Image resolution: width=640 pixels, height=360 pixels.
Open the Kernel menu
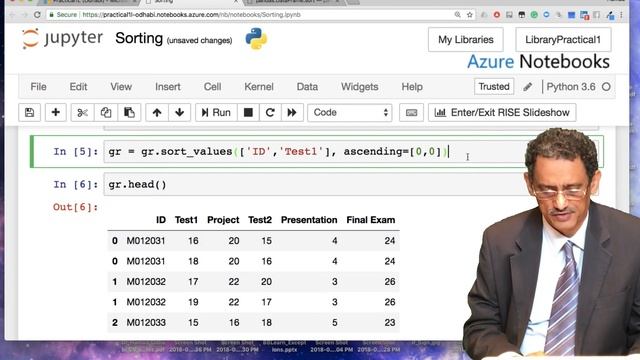(x=259, y=87)
